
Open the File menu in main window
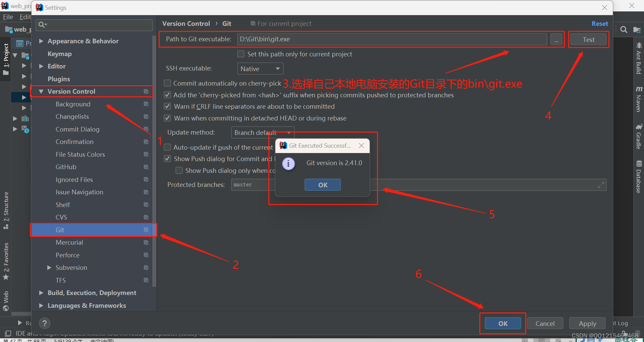tap(8, 17)
